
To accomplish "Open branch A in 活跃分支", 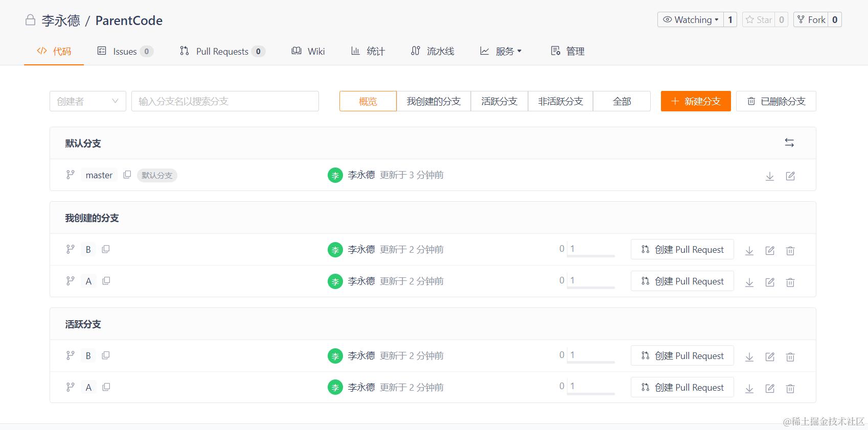I will point(88,387).
